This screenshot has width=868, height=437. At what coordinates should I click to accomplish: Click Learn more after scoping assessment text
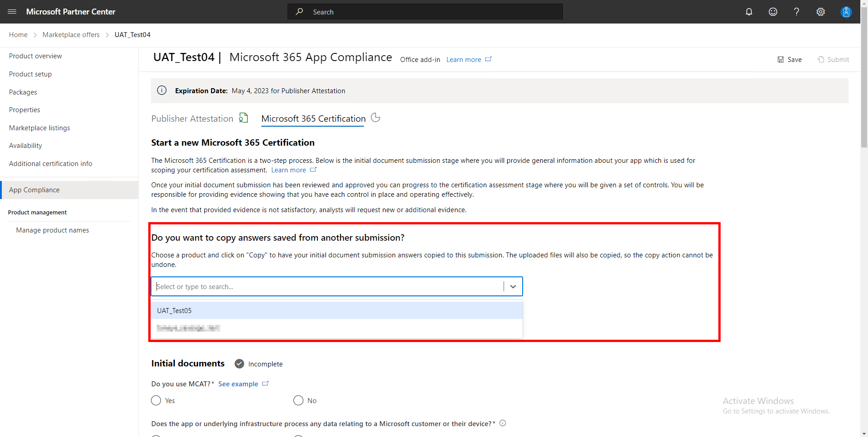(x=288, y=170)
